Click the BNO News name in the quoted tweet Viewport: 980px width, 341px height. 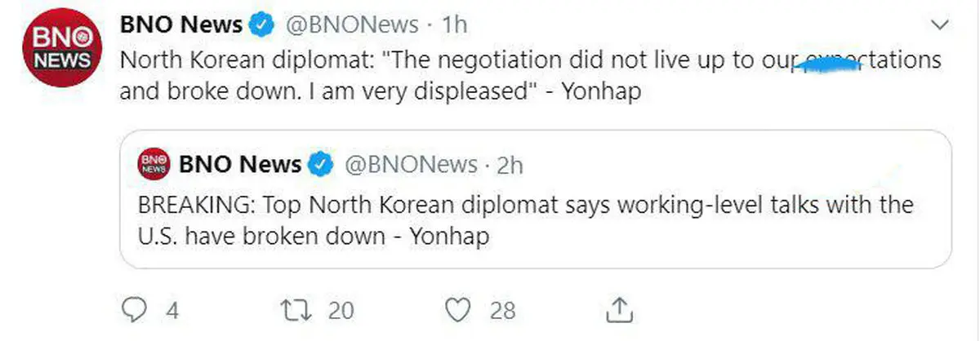pos(240,165)
